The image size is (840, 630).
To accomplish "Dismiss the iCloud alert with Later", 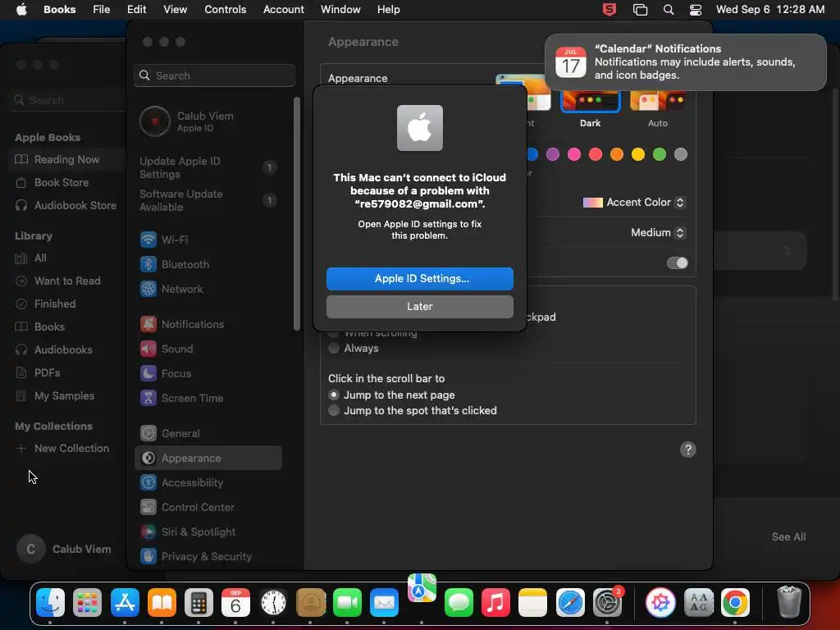I will click(x=419, y=307).
